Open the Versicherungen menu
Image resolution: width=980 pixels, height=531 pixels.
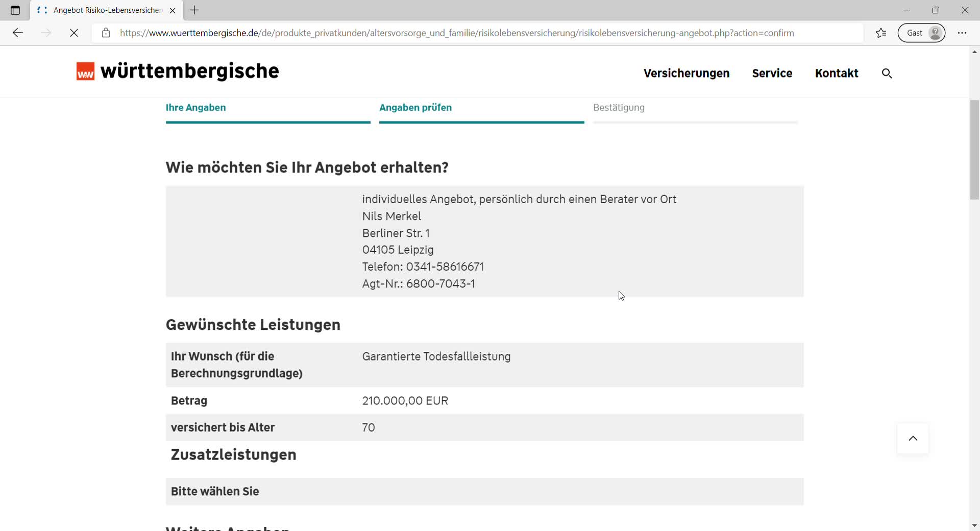[686, 74]
